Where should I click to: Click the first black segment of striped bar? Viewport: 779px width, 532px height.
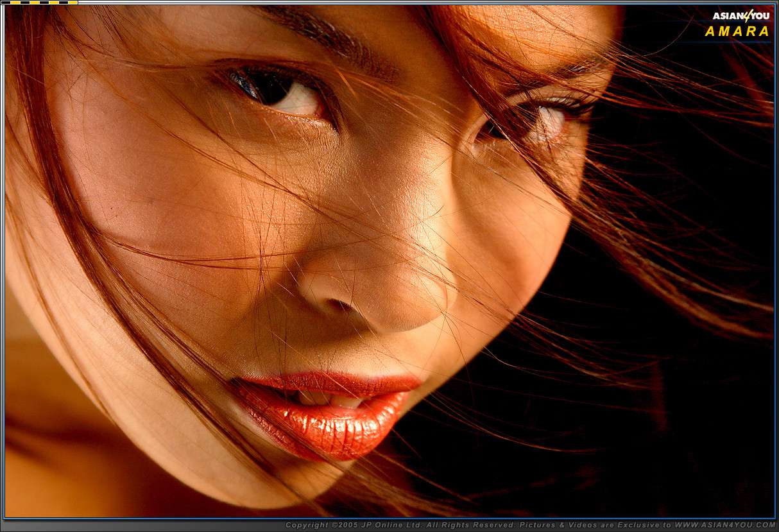[x=4, y=3]
